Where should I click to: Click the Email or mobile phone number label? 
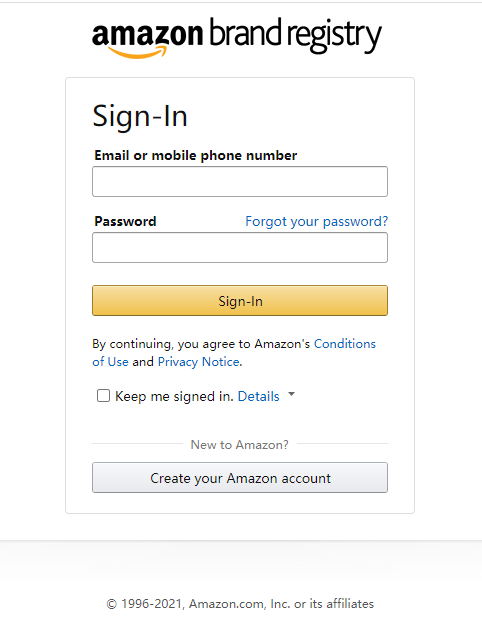point(196,155)
